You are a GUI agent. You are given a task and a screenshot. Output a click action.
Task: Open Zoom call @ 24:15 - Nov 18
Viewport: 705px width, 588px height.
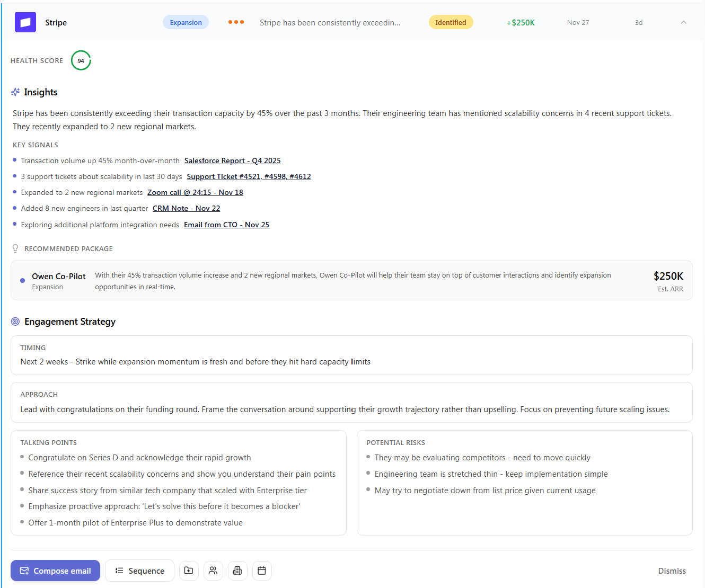[195, 192]
